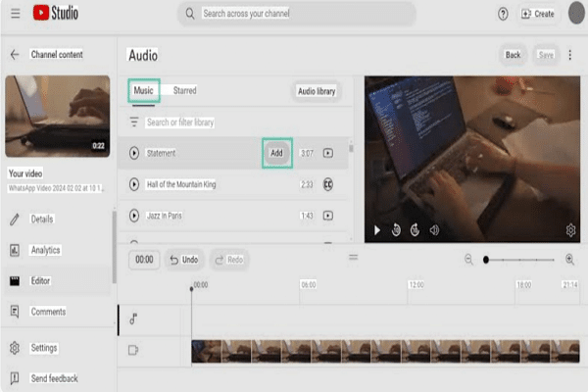Switch to the Starred tab

[x=184, y=91]
